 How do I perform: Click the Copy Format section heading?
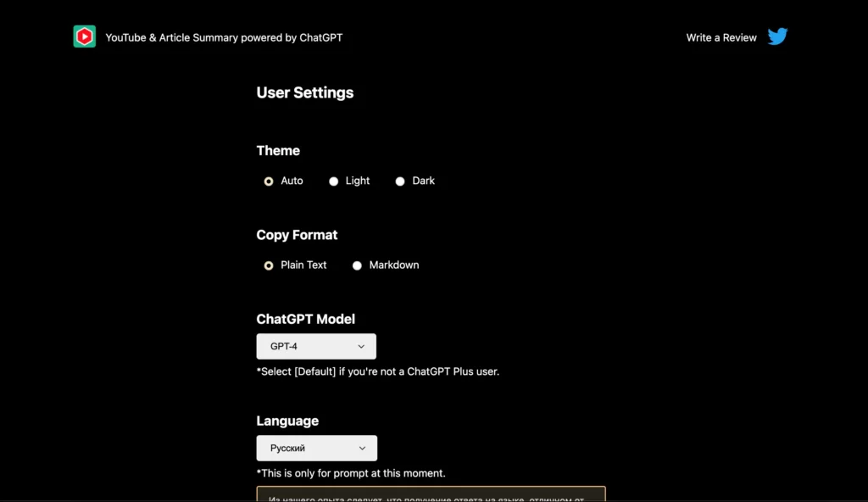click(x=297, y=235)
